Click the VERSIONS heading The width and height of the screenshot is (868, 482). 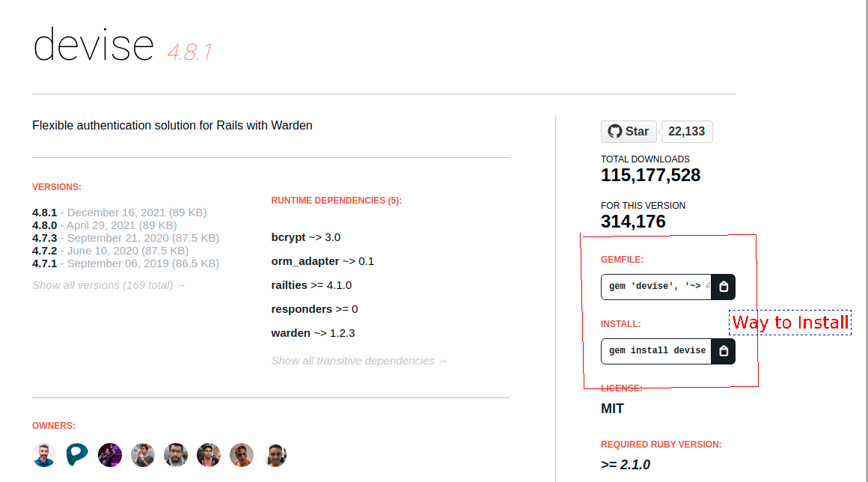(56, 187)
